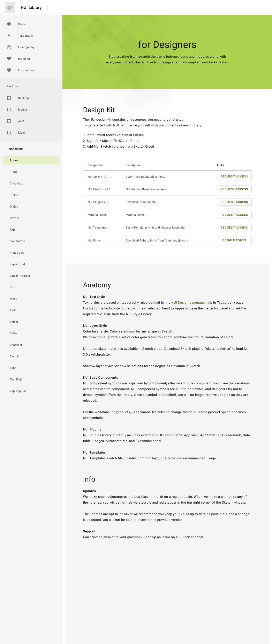
Task: Check the Mobile platform checkbox
Action: click(9, 110)
